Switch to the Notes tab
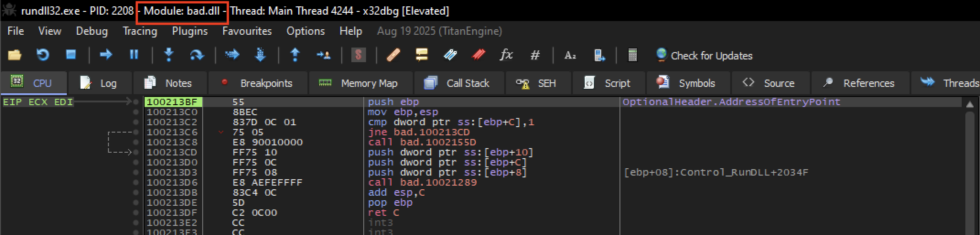 tap(170, 83)
